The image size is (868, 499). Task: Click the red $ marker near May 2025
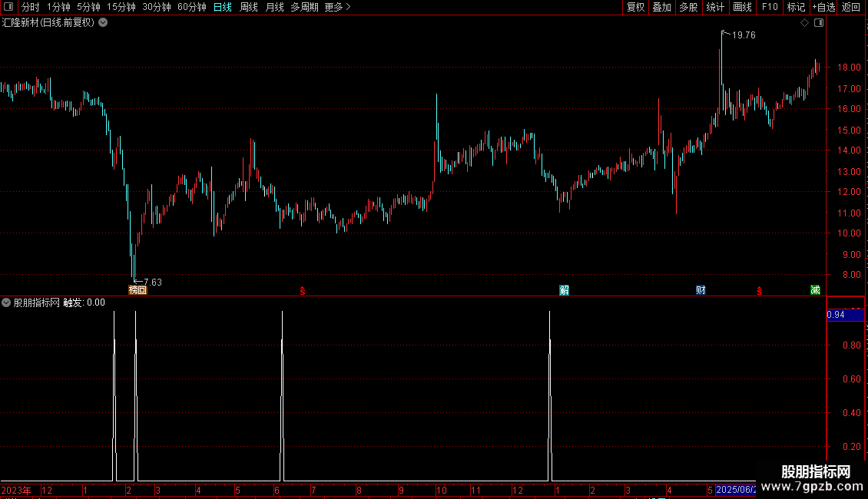[760, 291]
